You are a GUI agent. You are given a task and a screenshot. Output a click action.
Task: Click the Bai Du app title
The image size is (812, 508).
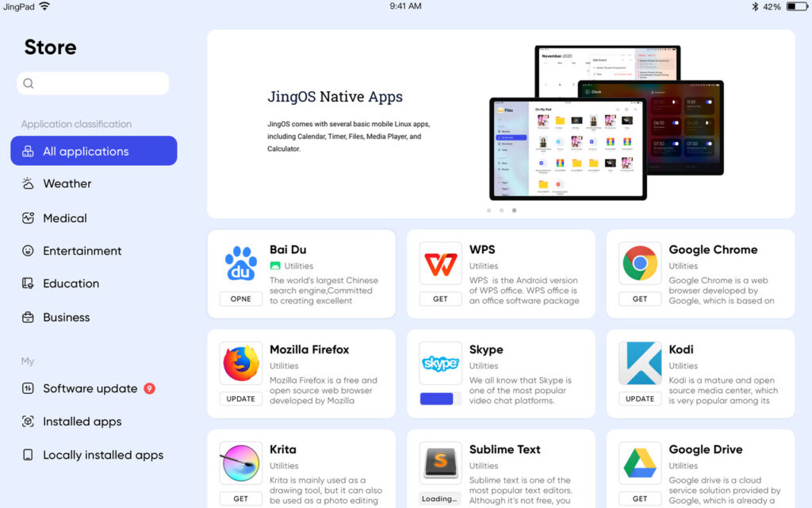coord(288,250)
